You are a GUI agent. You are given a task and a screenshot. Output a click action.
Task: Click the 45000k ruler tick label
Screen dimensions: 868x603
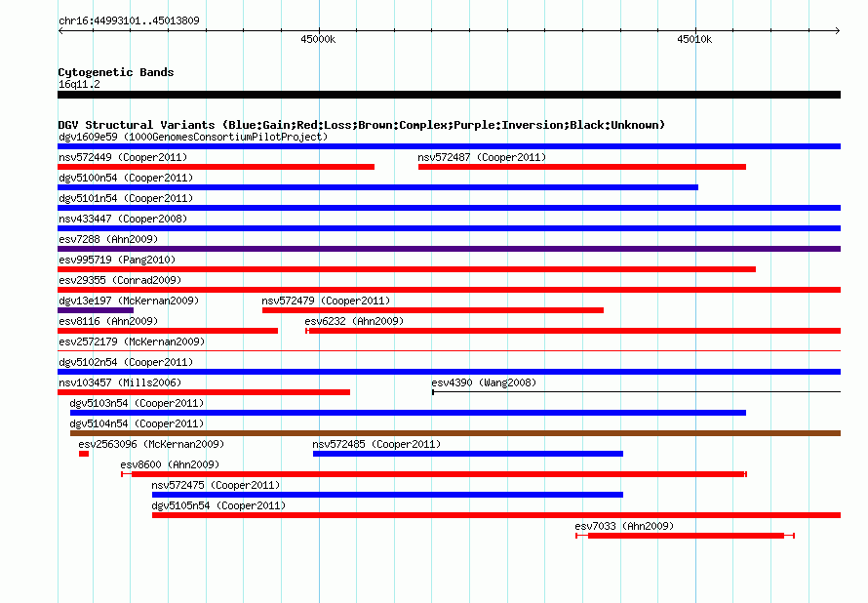click(318, 39)
